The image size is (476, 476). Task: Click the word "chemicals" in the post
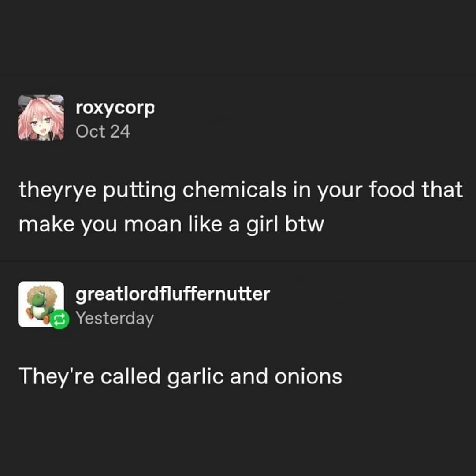(x=234, y=190)
